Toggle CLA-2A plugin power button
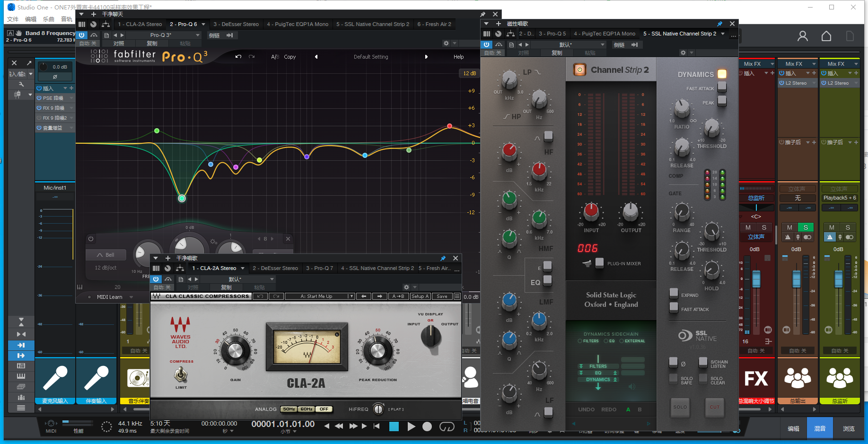 [x=156, y=279]
